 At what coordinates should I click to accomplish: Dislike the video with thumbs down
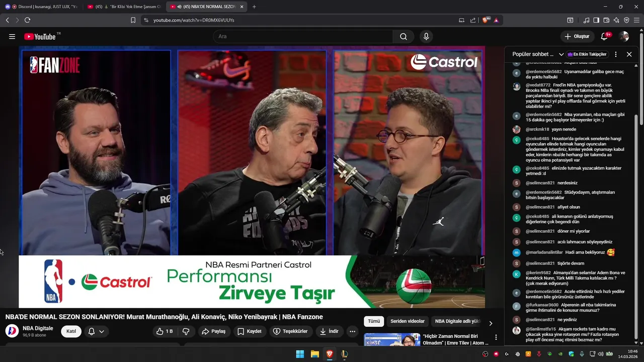point(186,331)
